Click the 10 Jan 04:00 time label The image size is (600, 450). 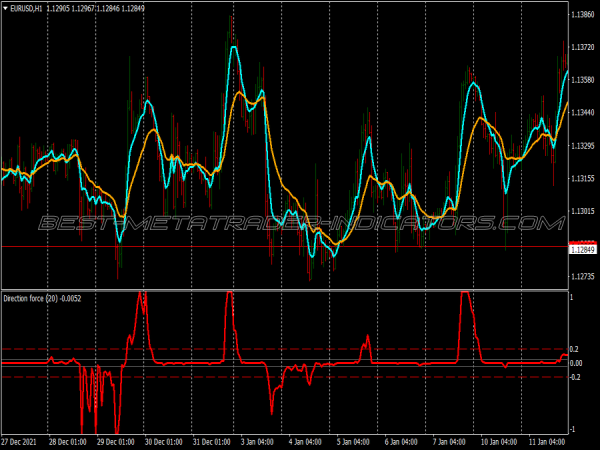click(x=499, y=442)
